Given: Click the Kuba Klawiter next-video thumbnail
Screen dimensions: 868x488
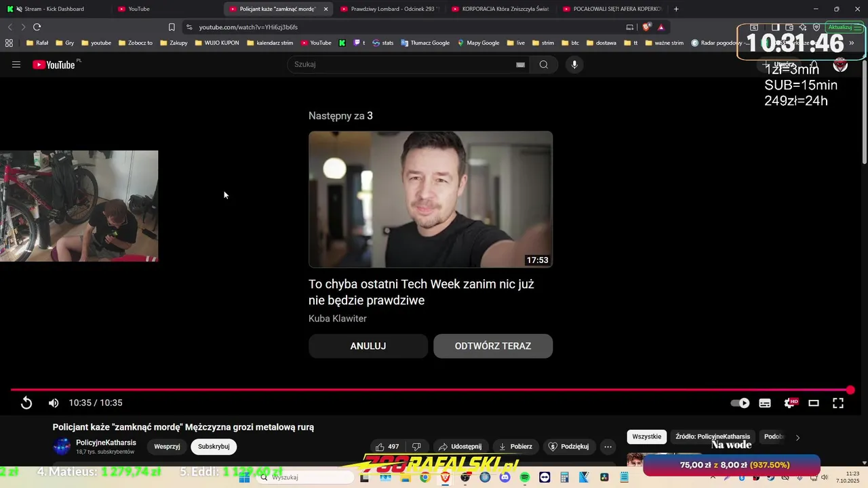Looking at the screenshot, I should tap(431, 199).
